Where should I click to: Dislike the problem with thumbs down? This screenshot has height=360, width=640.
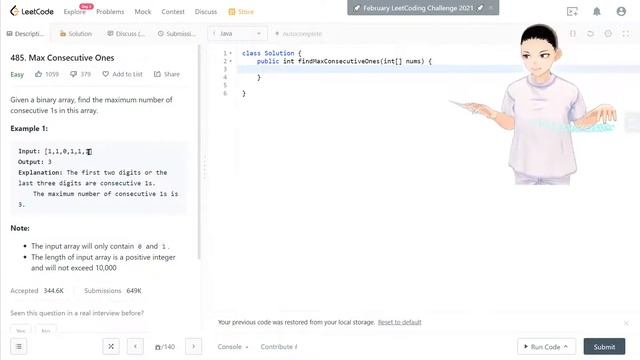tap(80, 74)
